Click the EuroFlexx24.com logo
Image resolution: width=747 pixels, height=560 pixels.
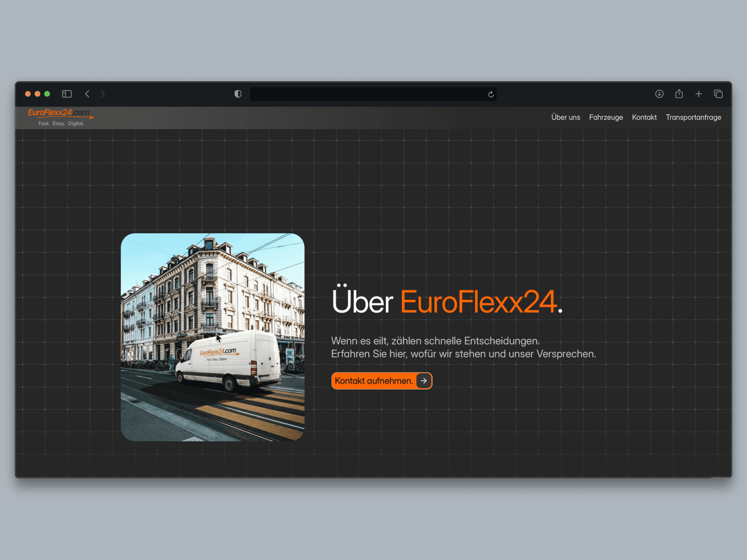point(60,115)
